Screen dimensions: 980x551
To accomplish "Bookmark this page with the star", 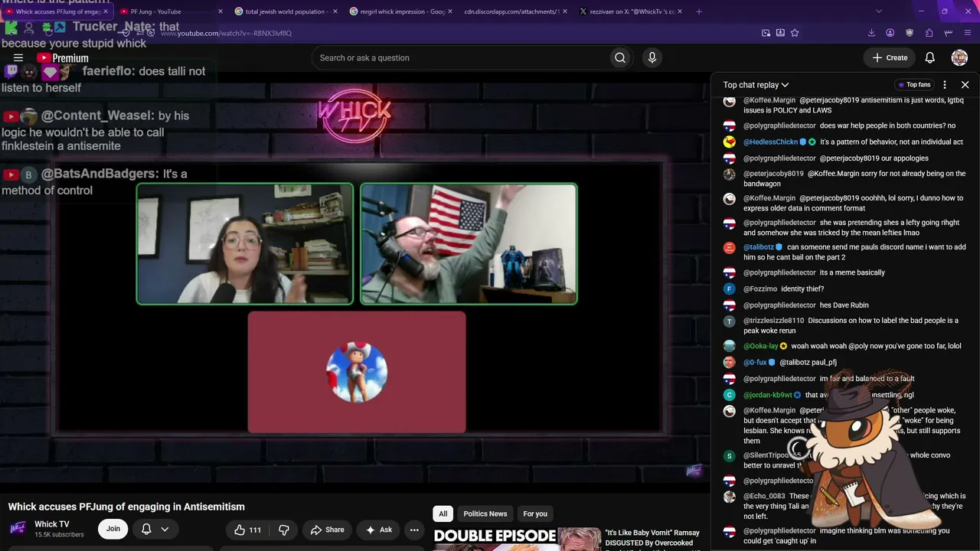I will (x=795, y=33).
